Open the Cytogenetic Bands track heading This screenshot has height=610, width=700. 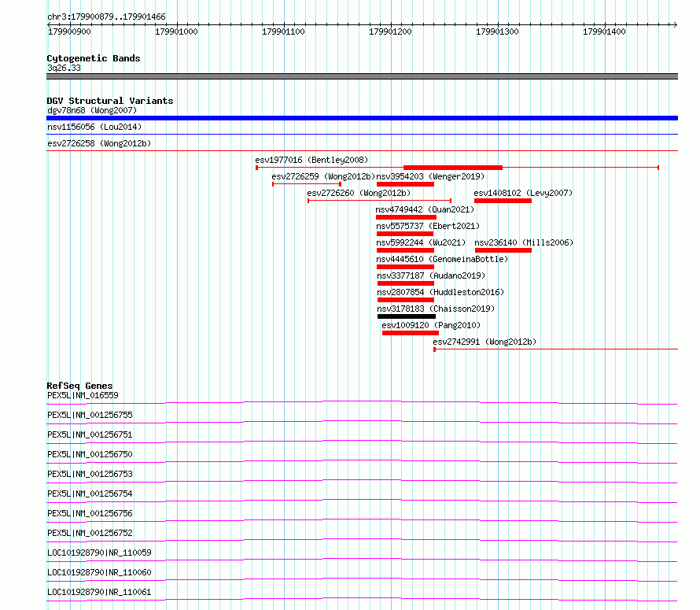[94, 58]
